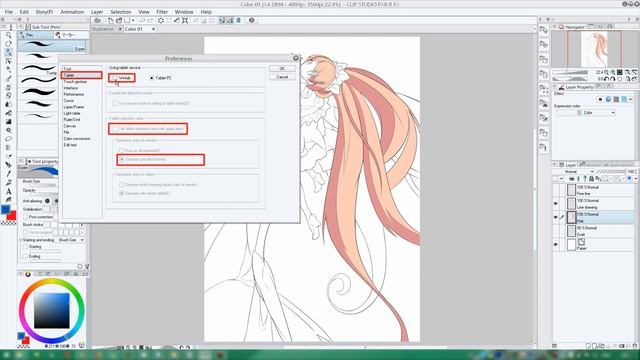Viewport: 640px width, 360px height.
Task: Click the color wheel mode icon
Action: point(28,274)
